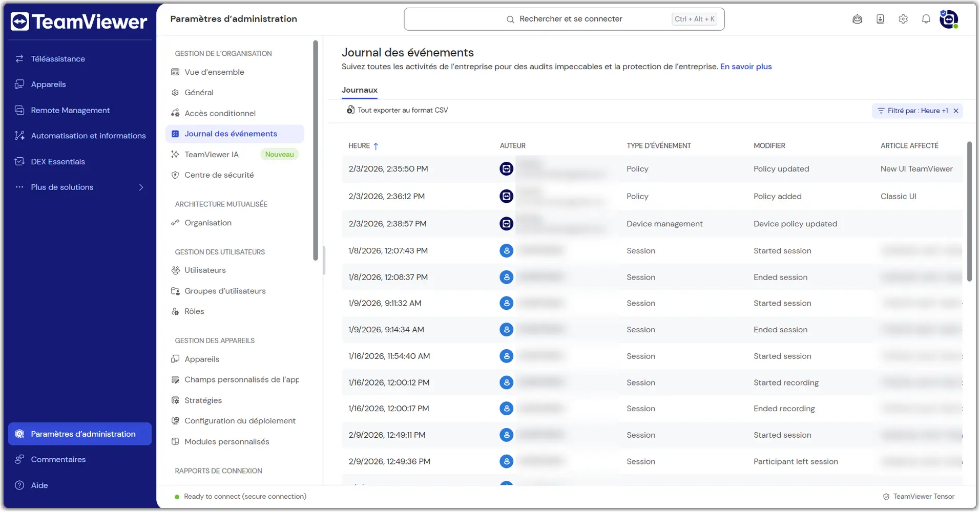Click the Accès conditionnel icon
This screenshot has height=512, width=980.
coord(175,113)
